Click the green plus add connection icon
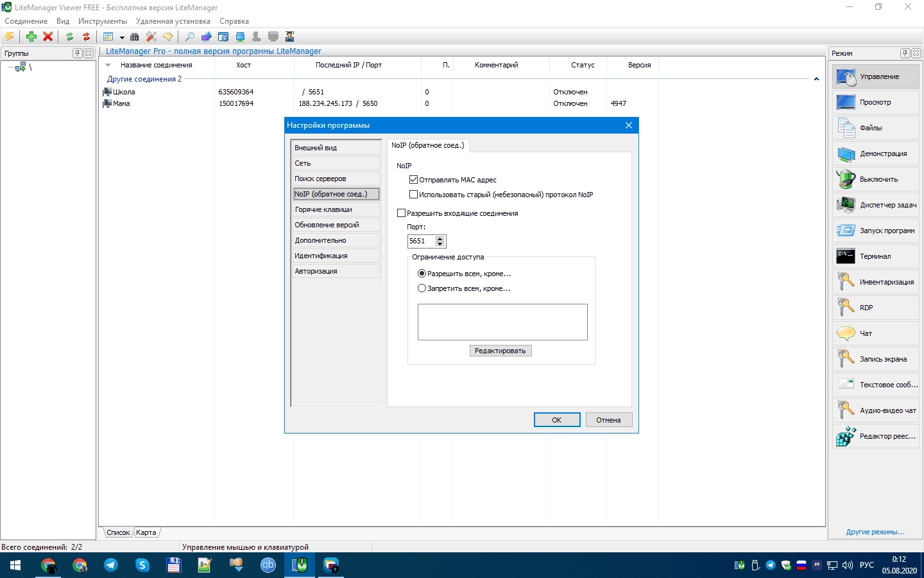This screenshot has width=924, height=578. pyautogui.click(x=31, y=37)
